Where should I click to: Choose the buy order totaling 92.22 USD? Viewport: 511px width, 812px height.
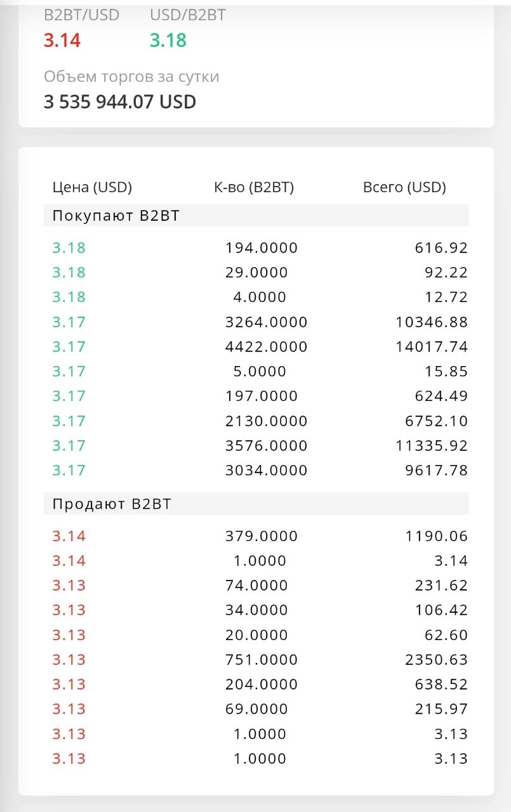260,272
